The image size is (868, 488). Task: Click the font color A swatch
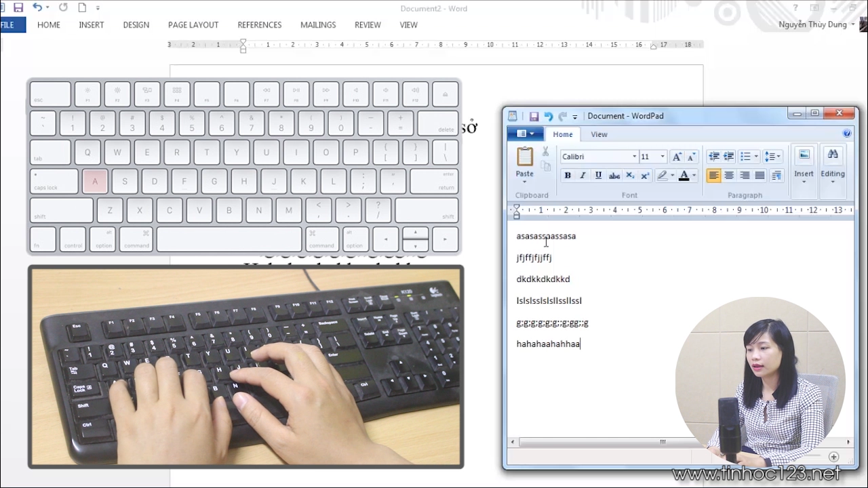tap(684, 176)
